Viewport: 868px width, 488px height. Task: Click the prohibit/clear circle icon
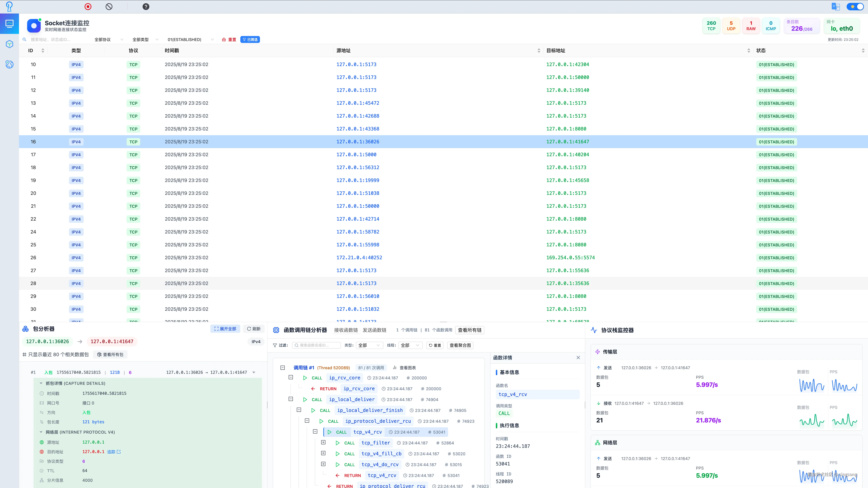pos(109,7)
